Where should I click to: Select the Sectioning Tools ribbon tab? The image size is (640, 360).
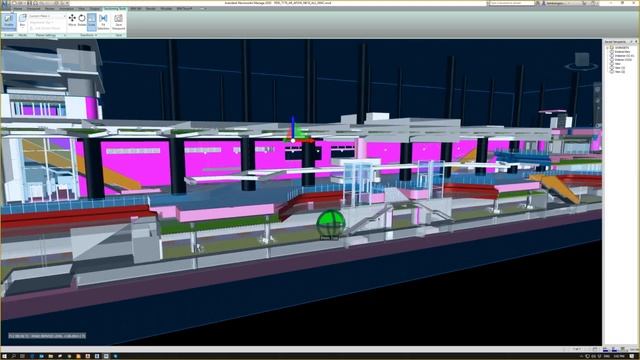click(x=115, y=9)
